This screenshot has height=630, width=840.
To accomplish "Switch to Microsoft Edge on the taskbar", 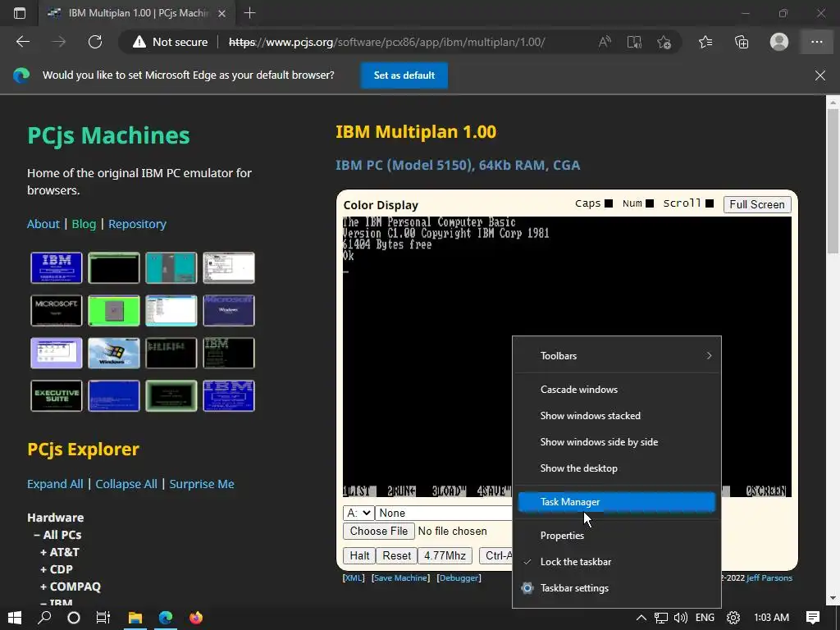I will click(166, 618).
